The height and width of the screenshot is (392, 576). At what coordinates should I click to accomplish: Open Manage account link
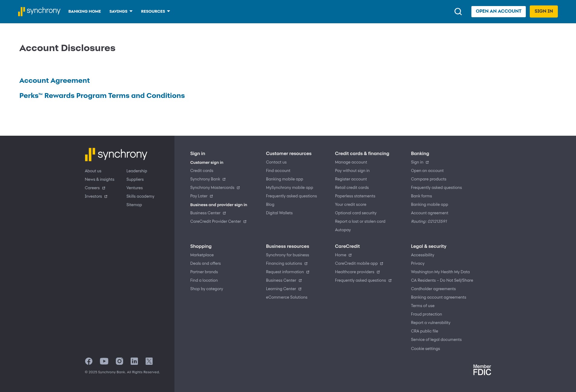[351, 162]
